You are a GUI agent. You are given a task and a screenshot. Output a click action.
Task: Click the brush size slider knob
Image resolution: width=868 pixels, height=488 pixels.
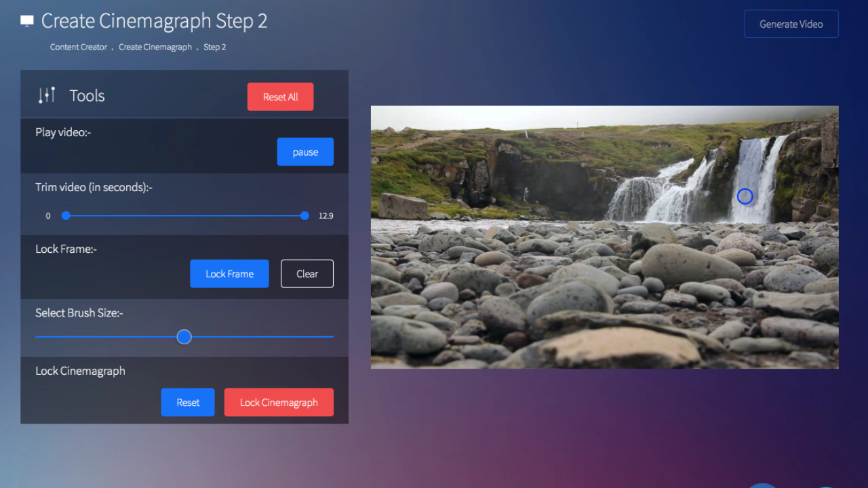184,337
